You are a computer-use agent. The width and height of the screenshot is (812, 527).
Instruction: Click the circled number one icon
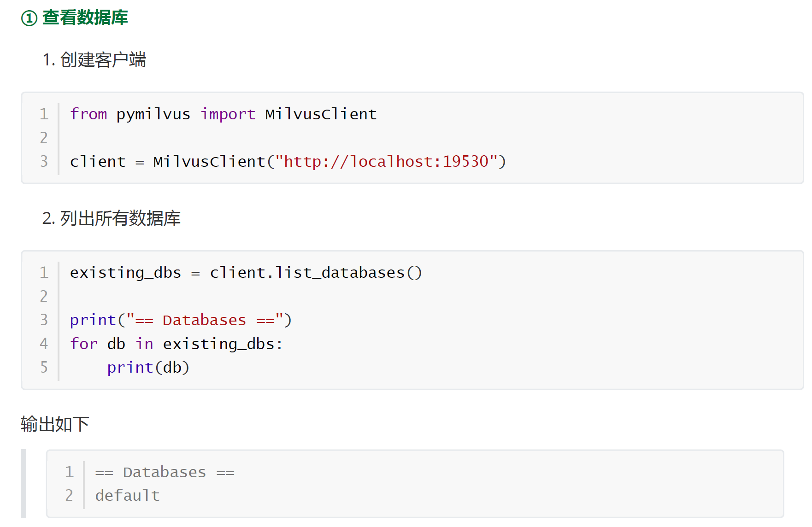tap(29, 18)
